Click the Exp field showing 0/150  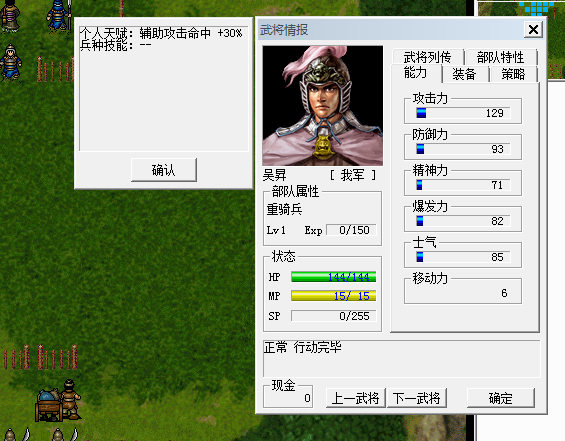[x=351, y=230]
